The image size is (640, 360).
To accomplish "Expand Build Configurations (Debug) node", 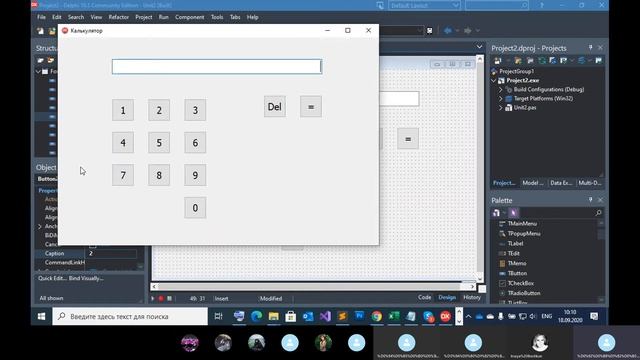I will point(501,89).
